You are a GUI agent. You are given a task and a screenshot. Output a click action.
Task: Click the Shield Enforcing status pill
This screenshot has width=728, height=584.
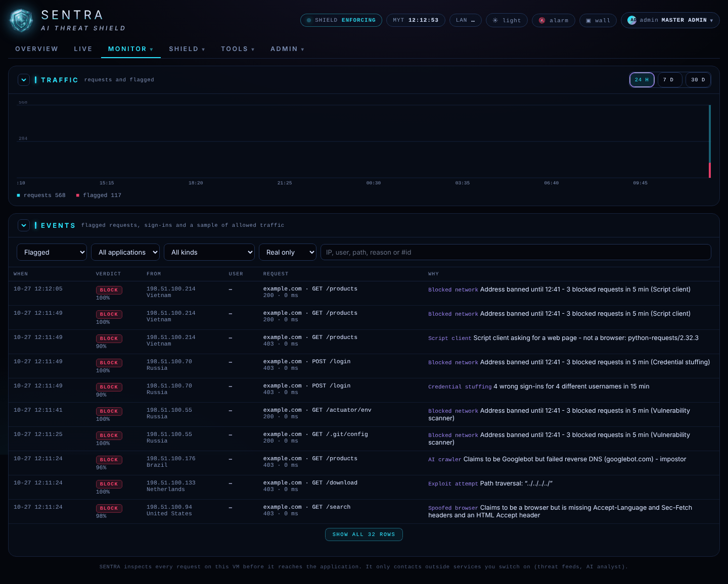(x=341, y=20)
